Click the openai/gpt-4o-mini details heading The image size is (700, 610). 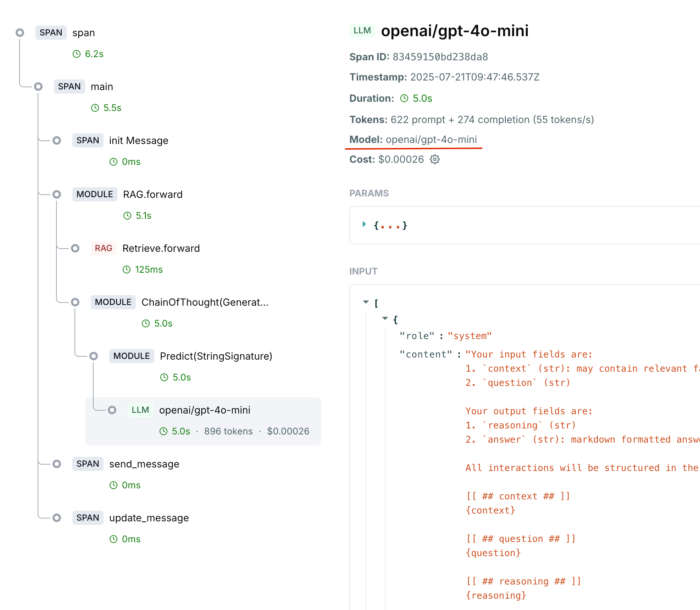[455, 30]
